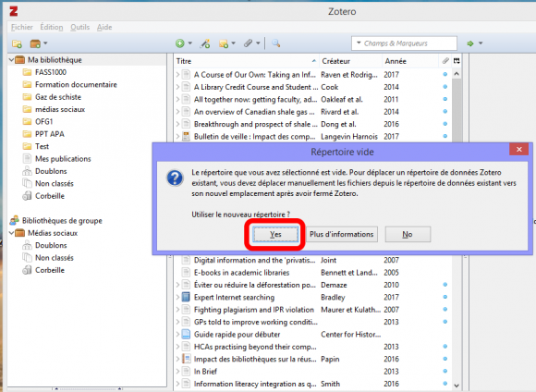Click the item list scrollbar down arrow
Image resolution: width=536 pixels, height=392 pixels.
pyautogui.click(x=457, y=386)
